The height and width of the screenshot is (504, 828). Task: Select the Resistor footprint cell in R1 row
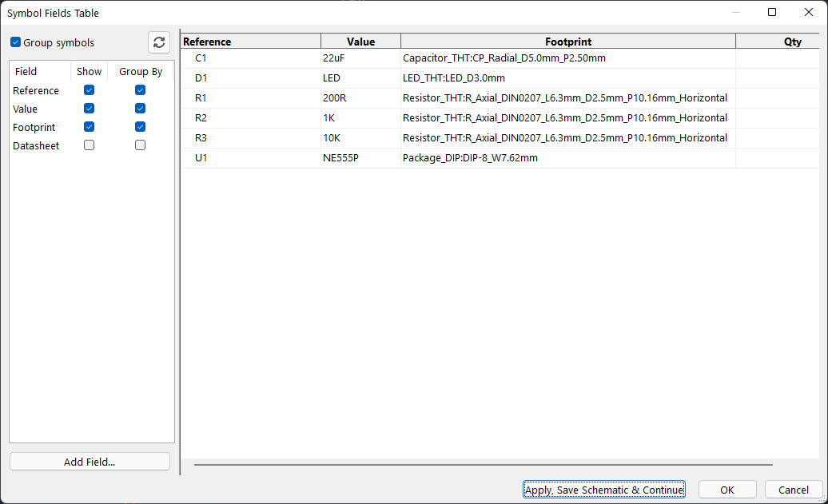coord(568,98)
